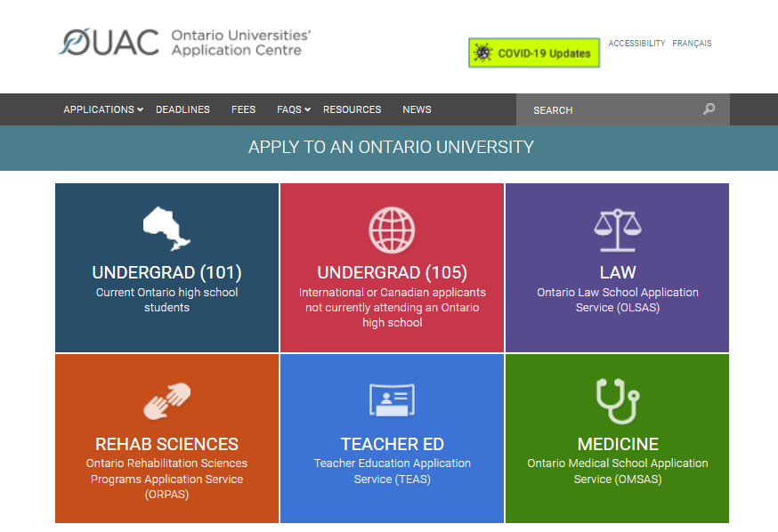Open the Fees menu item
The width and height of the screenshot is (778, 532).
coord(243,109)
